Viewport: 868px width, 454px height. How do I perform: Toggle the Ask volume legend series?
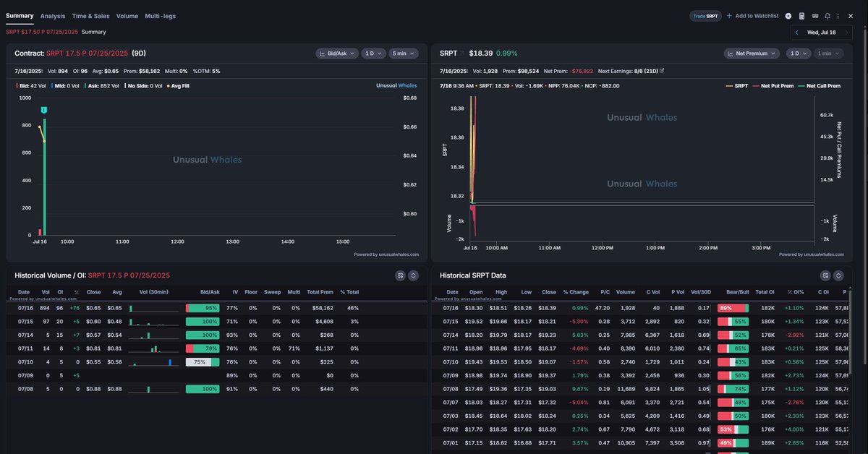(x=102, y=85)
